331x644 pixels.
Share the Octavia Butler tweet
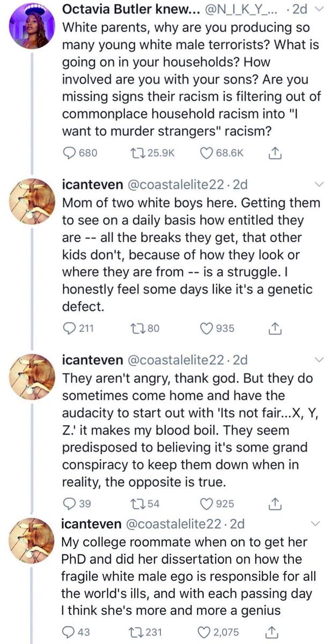click(274, 153)
